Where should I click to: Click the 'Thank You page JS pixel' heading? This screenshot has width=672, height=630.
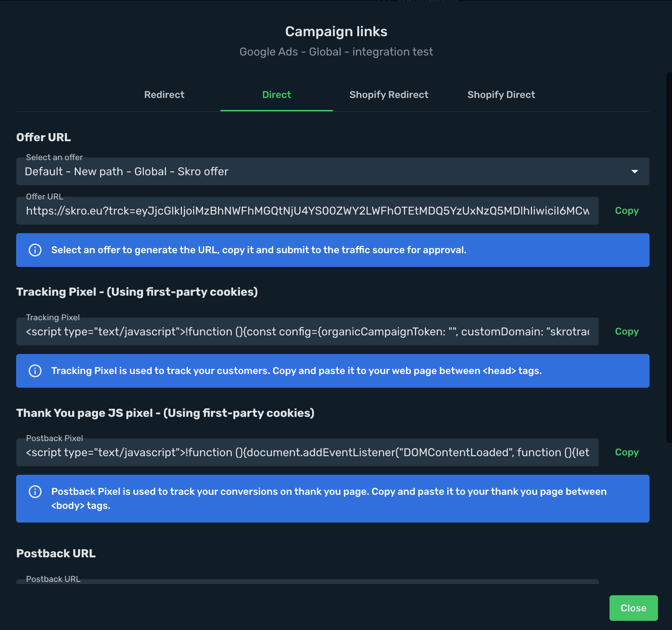point(165,413)
